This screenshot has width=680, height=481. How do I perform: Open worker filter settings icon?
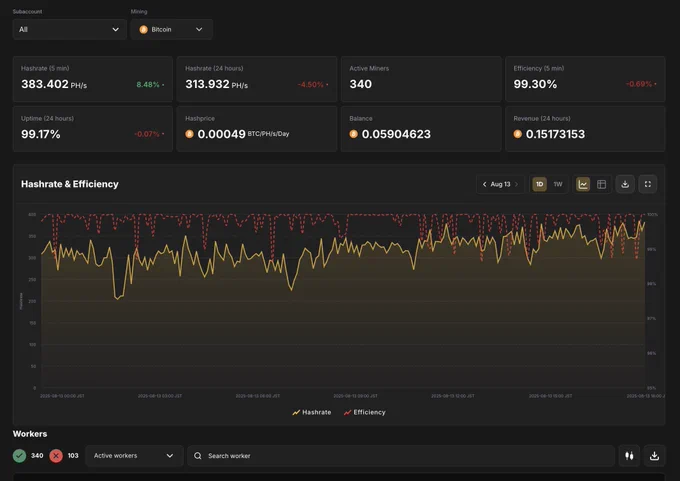[629, 456]
